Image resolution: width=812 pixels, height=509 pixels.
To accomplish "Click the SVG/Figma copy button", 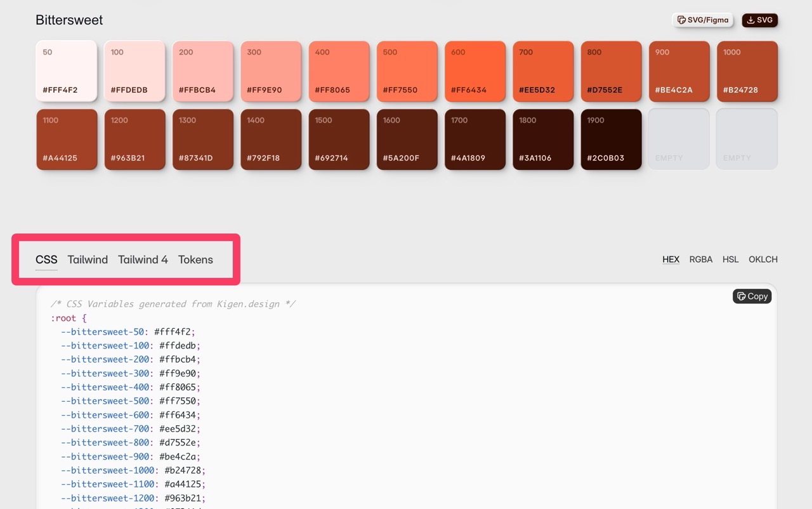I will pos(702,20).
